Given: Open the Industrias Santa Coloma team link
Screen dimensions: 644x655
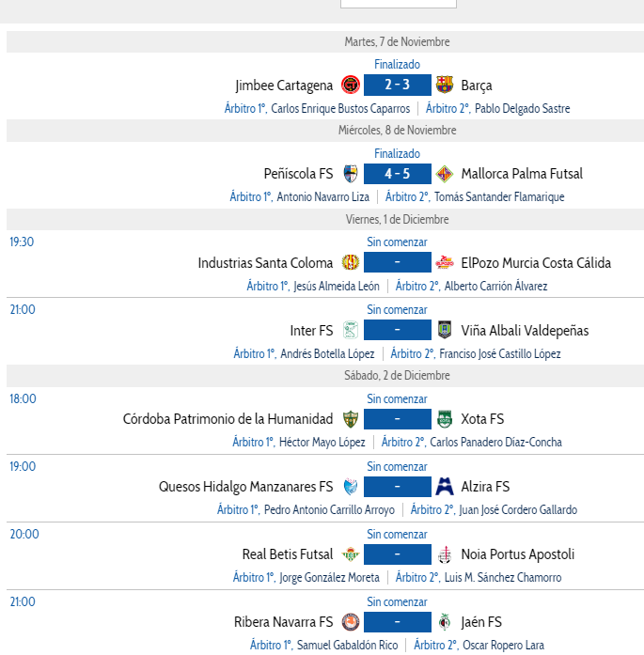Looking at the screenshot, I should 265,263.
